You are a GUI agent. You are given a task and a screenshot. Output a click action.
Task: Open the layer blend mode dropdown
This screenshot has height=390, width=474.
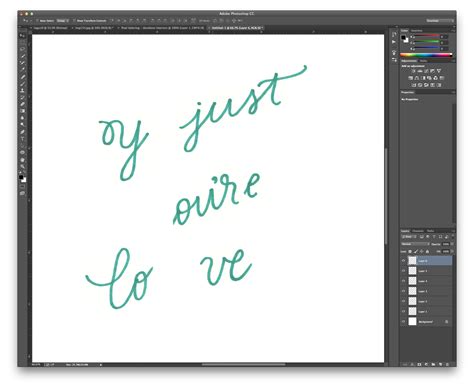point(416,244)
